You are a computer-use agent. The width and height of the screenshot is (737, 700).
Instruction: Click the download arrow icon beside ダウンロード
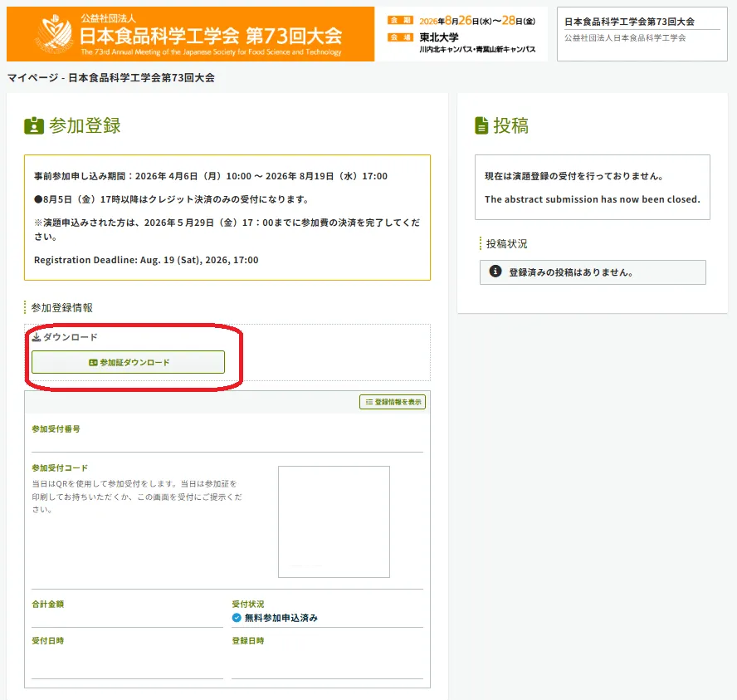(x=37, y=337)
